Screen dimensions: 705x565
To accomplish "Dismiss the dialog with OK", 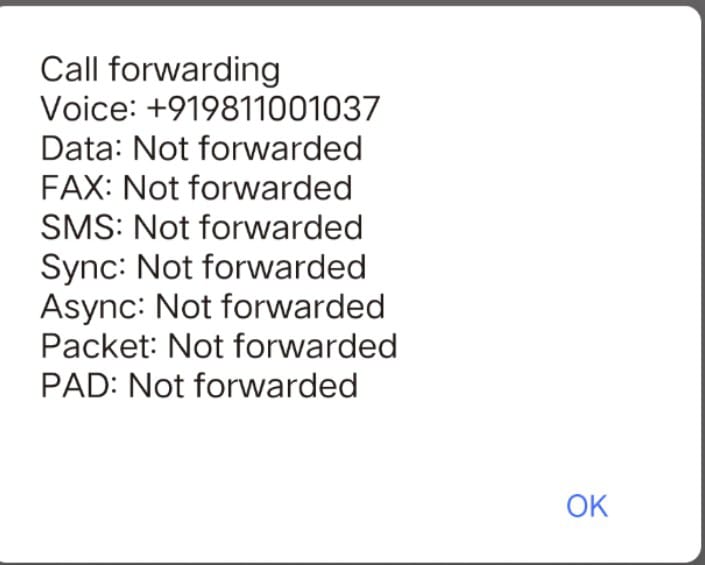I will pyautogui.click(x=587, y=506).
